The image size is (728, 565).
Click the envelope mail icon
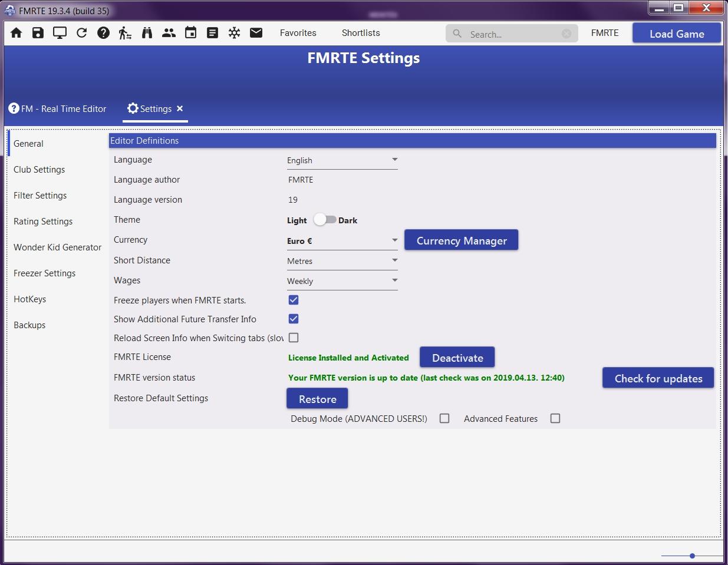coord(256,33)
